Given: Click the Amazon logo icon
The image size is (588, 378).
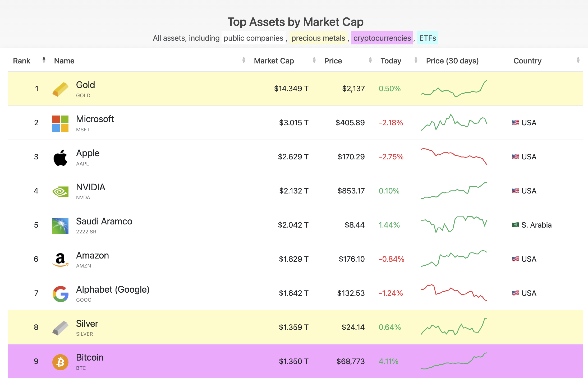Looking at the screenshot, I should 60,260.
